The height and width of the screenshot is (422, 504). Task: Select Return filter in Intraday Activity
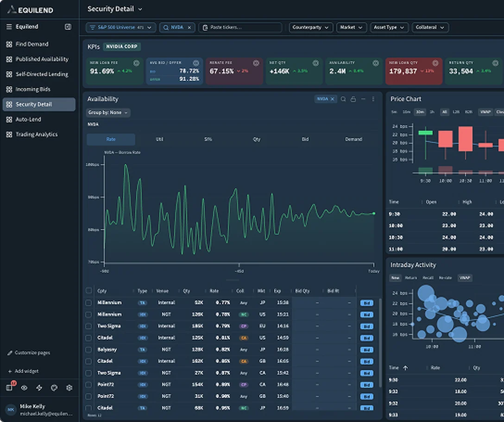[x=411, y=278]
